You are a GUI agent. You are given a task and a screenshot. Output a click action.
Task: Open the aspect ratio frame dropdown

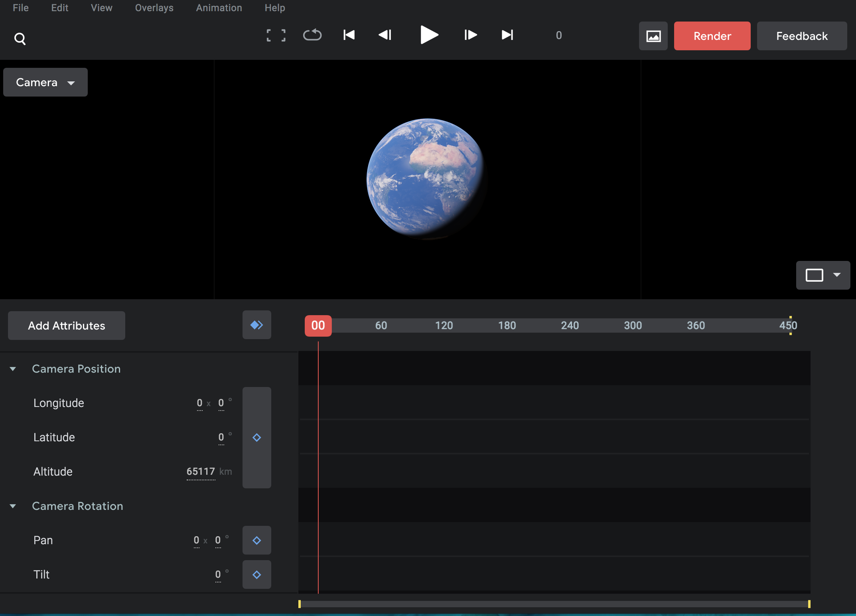point(823,275)
